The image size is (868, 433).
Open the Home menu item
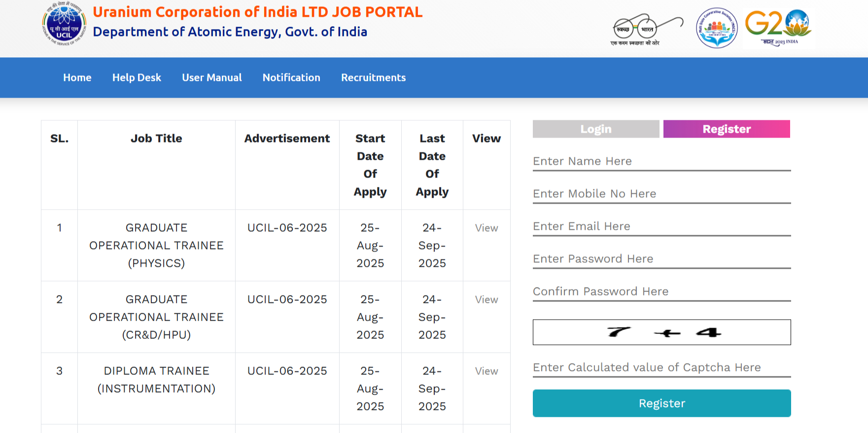(77, 77)
